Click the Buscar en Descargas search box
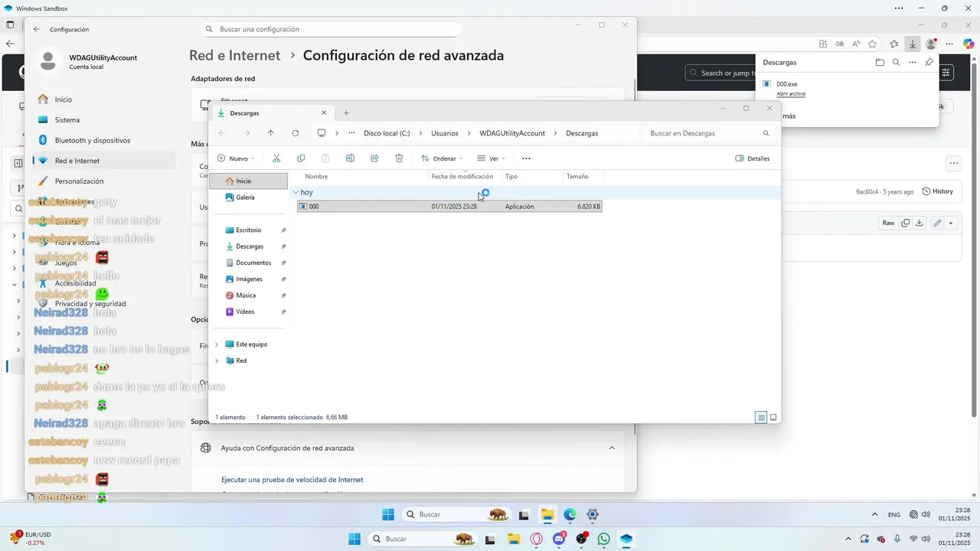980x551 pixels. click(x=709, y=133)
